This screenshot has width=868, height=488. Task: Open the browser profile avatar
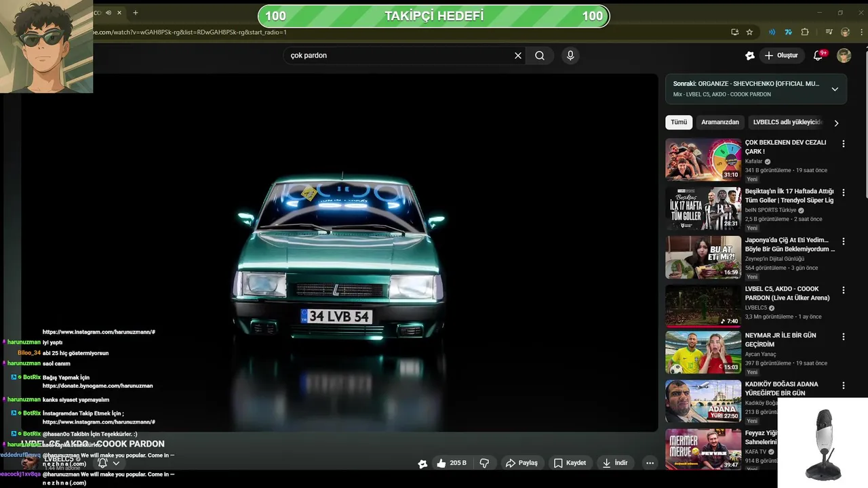coord(845,32)
